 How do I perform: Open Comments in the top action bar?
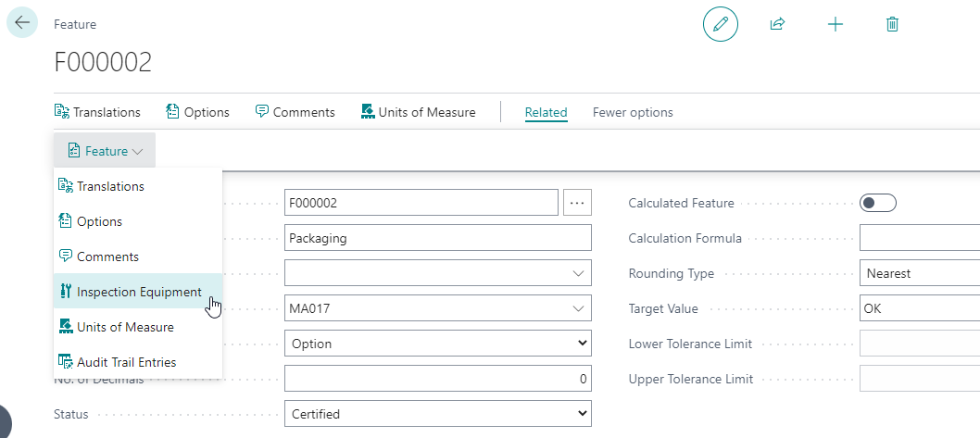pyautogui.click(x=295, y=112)
